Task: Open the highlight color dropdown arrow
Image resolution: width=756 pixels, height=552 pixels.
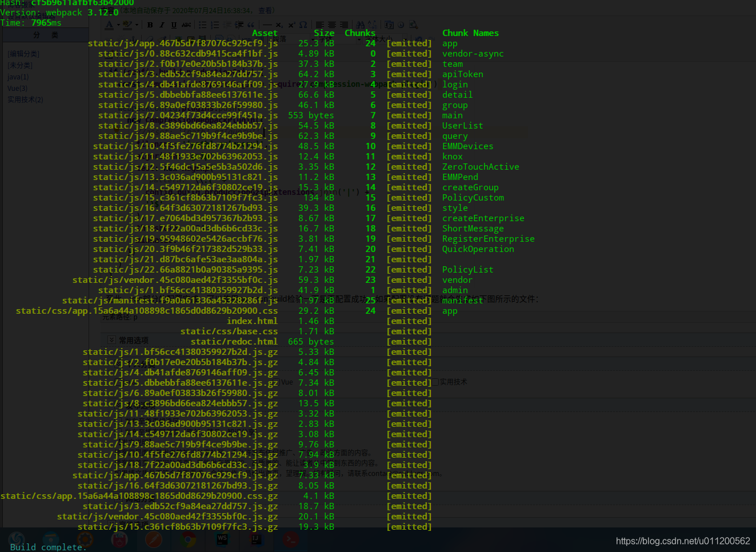Action: point(137,25)
